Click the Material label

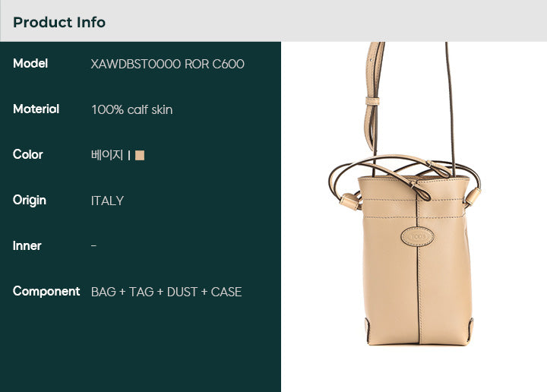pos(36,109)
